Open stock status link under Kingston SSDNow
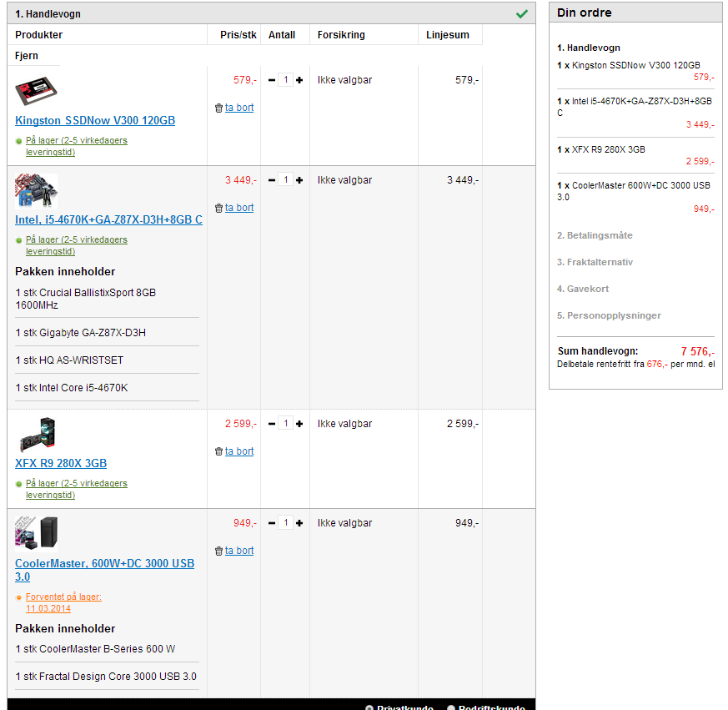 coord(76,146)
